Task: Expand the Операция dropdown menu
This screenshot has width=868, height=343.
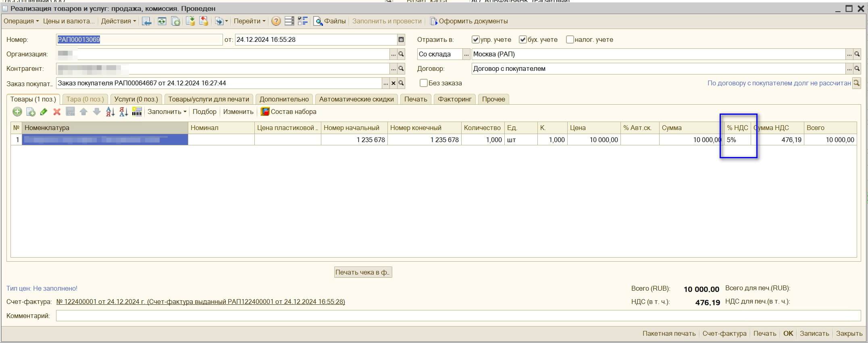Action: 21,21
